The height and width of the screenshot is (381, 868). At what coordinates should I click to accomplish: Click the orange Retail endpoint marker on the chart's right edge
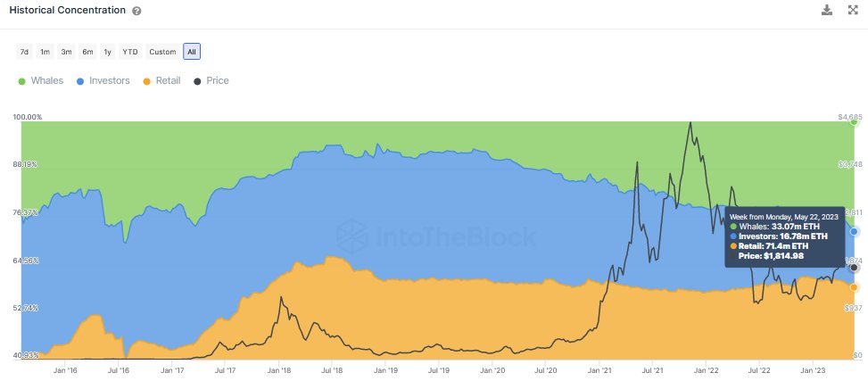coord(854,287)
